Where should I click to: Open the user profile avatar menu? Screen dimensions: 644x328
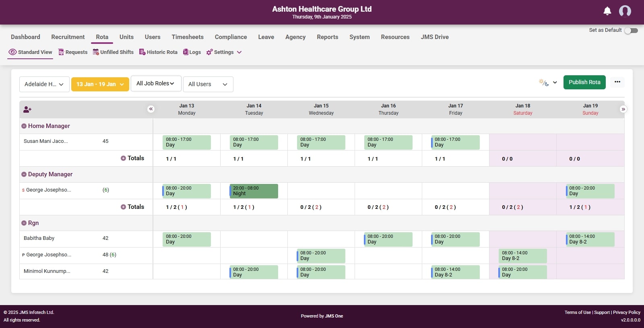[625, 11]
